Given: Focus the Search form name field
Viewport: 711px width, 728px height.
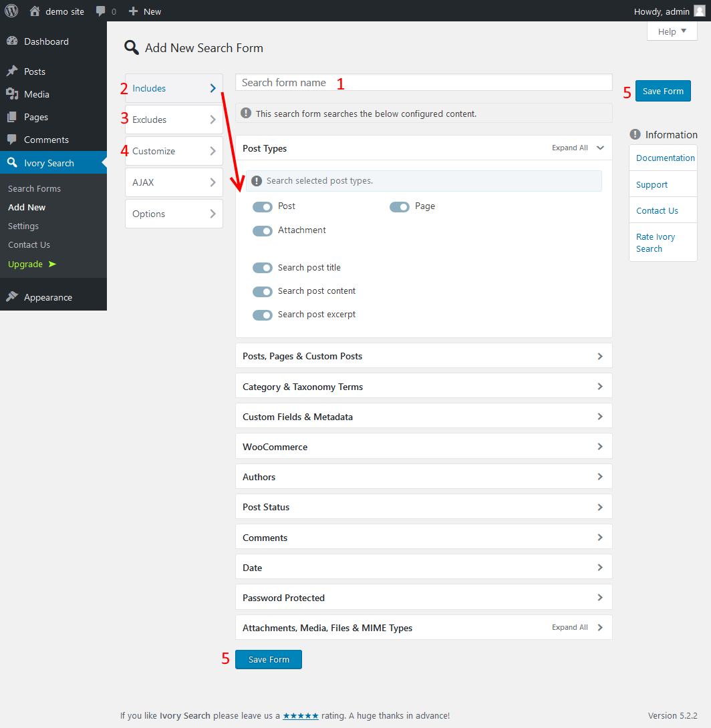Looking at the screenshot, I should (424, 83).
